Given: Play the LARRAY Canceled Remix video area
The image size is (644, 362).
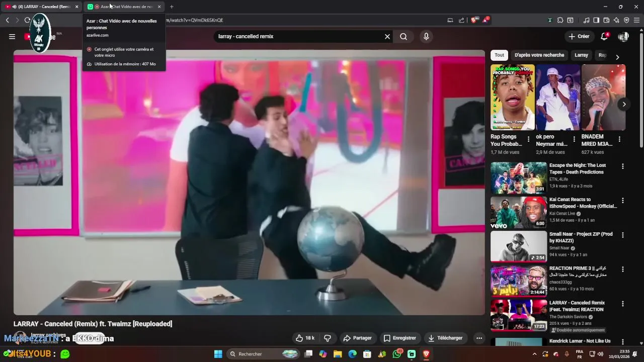Looking at the screenshot, I should pos(249,182).
